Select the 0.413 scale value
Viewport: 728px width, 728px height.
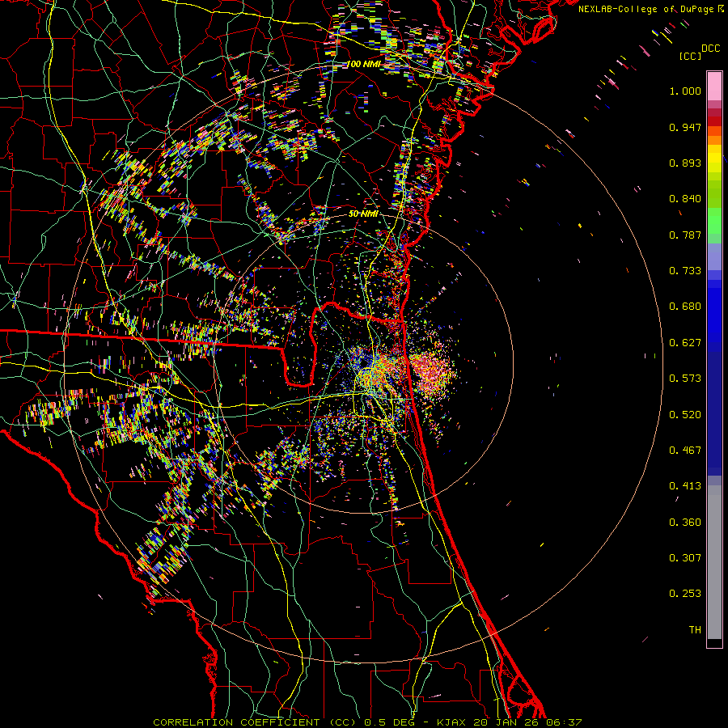pos(685,486)
